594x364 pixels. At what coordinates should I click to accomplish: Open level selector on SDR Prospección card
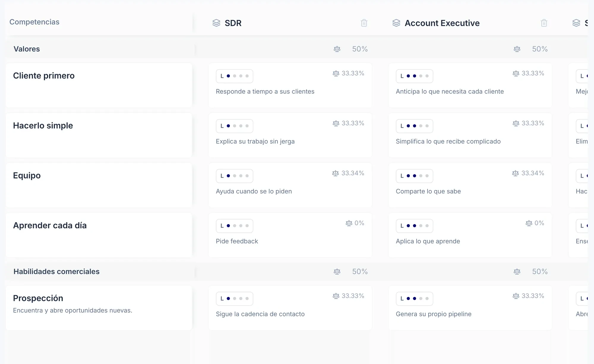click(234, 298)
